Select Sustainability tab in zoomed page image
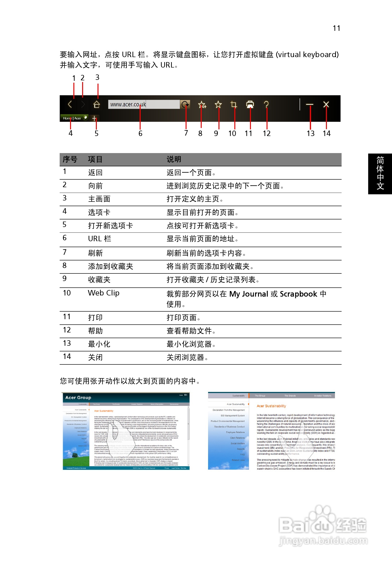 (x=239, y=396)
